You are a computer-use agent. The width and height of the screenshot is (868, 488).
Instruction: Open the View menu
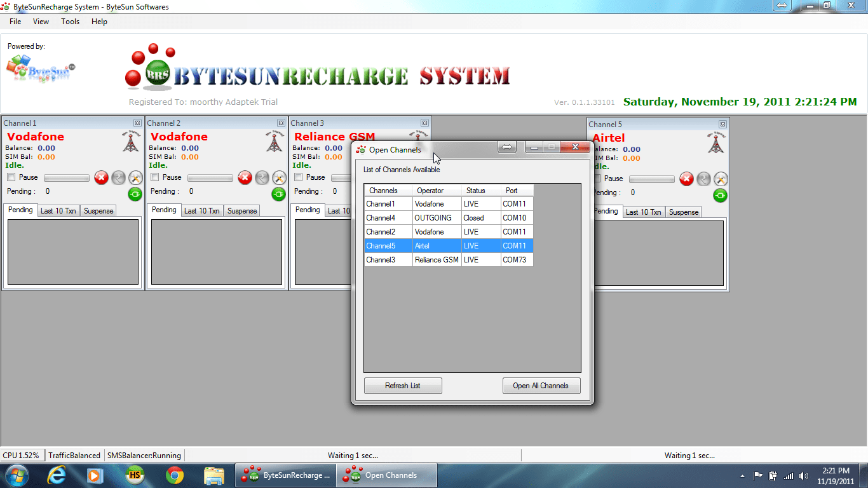tap(41, 22)
